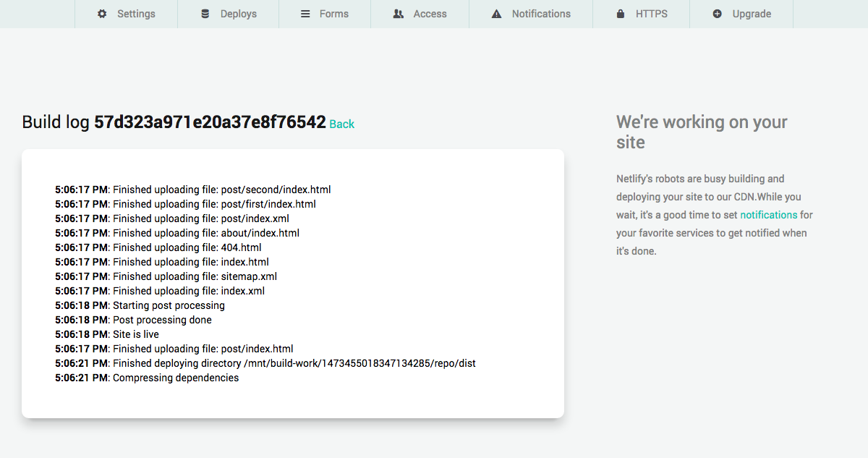Click the build log ID 57d323a971e20a37e8f76542
Image resolution: width=868 pixels, height=458 pixels.
click(210, 122)
